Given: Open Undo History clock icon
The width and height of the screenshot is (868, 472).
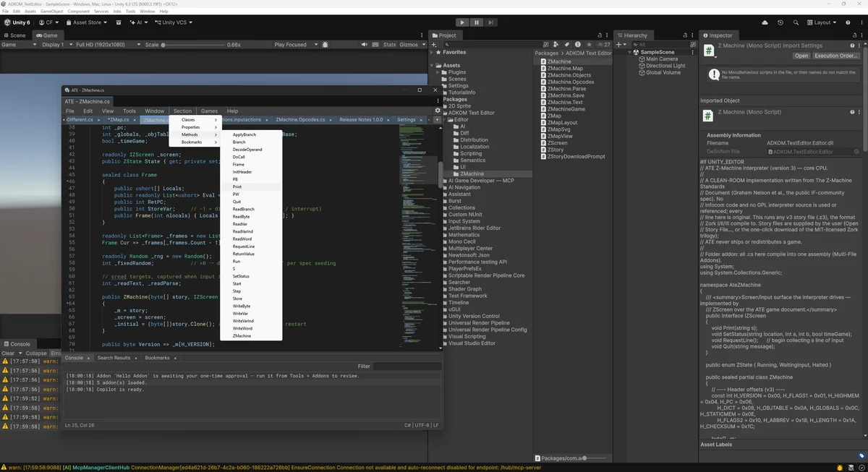Looking at the screenshot, I should coord(779,22).
